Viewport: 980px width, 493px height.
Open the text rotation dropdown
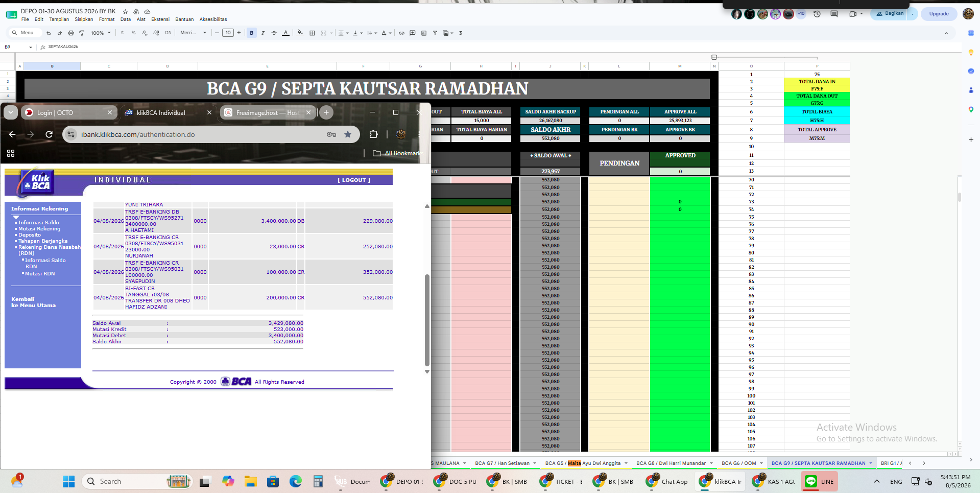tap(387, 33)
